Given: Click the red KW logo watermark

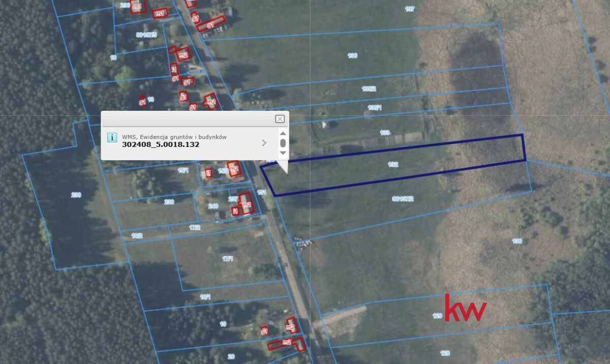Looking at the screenshot, I should tap(465, 308).
